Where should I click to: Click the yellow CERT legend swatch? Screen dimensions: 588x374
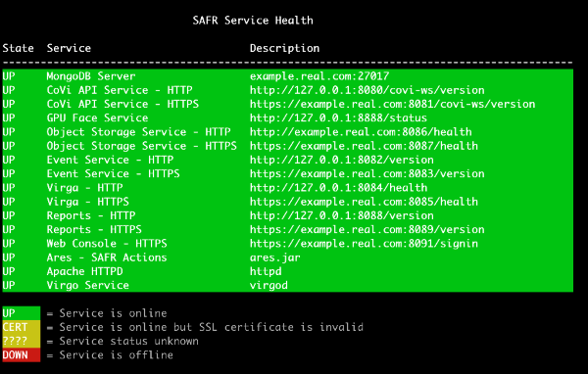(21, 327)
